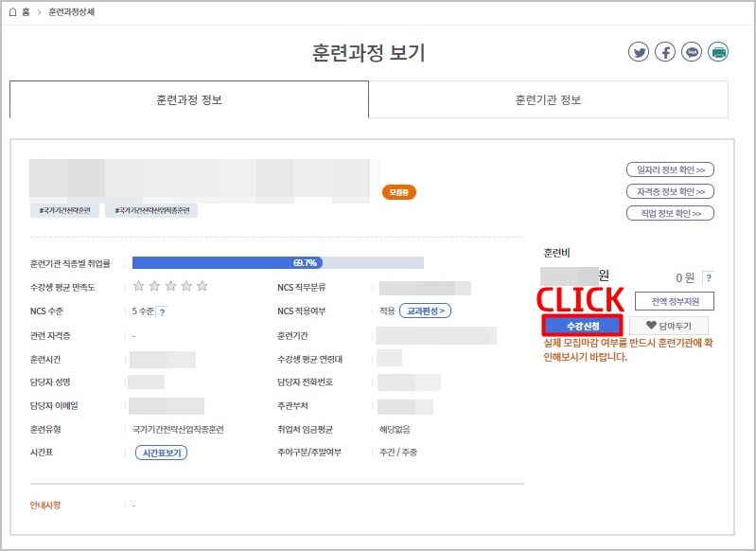Click the 69.7% employment rate bar
Screen dimensions: 756x551
click(278, 262)
